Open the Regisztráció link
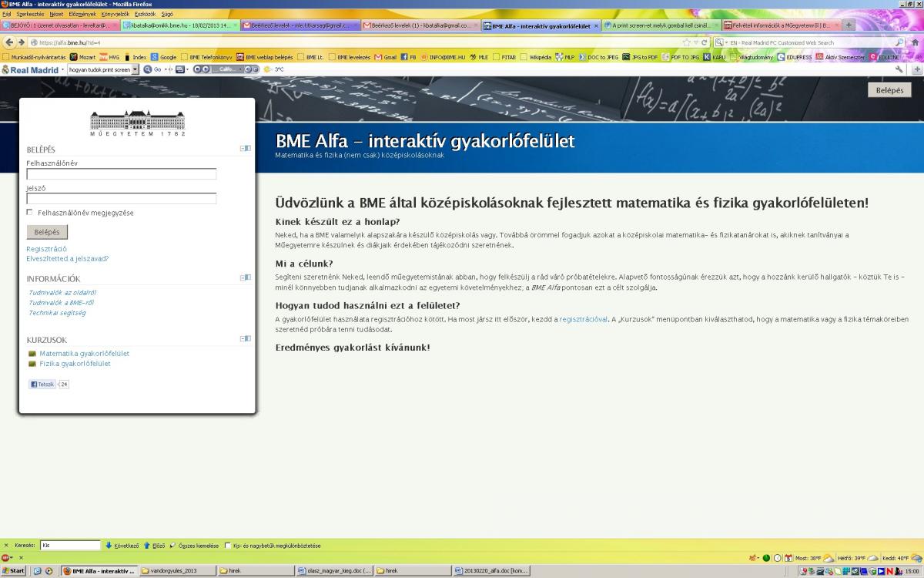Screen dimensions: 924x578 (x=46, y=249)
